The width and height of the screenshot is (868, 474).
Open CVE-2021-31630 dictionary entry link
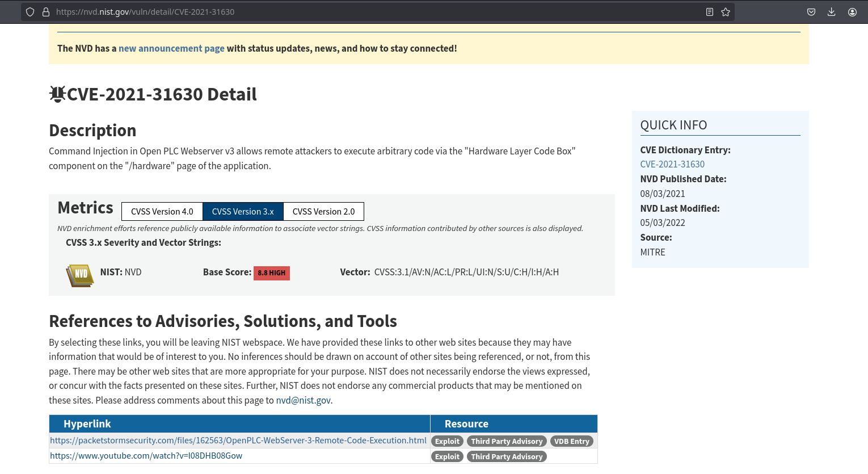(x=672, y=165)
